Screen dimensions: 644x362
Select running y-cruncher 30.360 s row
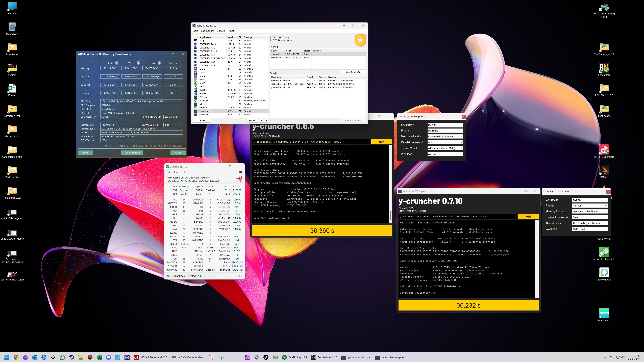(317, 58)
